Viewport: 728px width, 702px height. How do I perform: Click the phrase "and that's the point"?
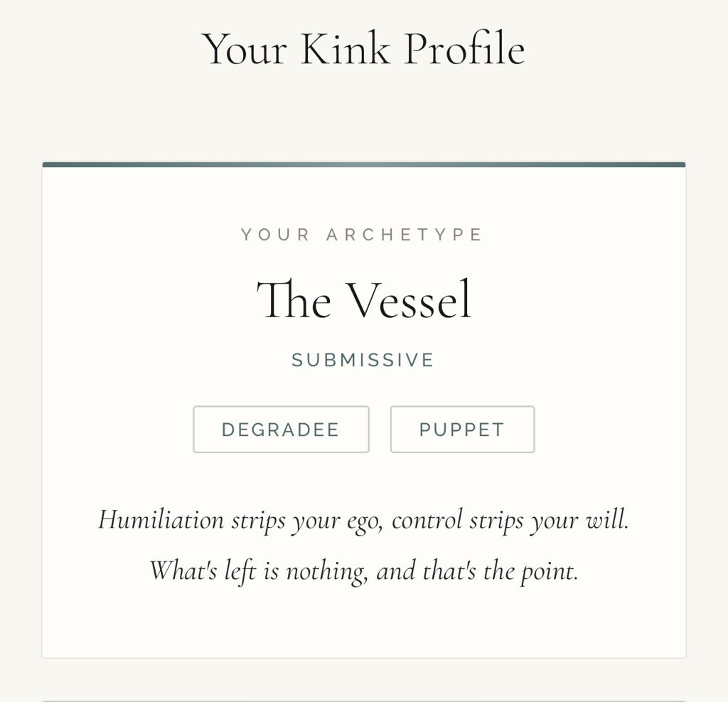477,570
